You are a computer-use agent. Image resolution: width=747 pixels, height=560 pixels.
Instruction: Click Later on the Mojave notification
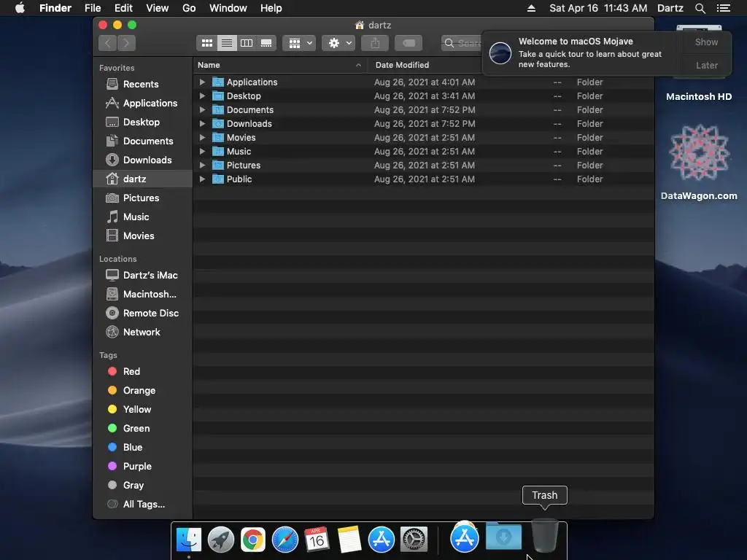click(706, 66)
